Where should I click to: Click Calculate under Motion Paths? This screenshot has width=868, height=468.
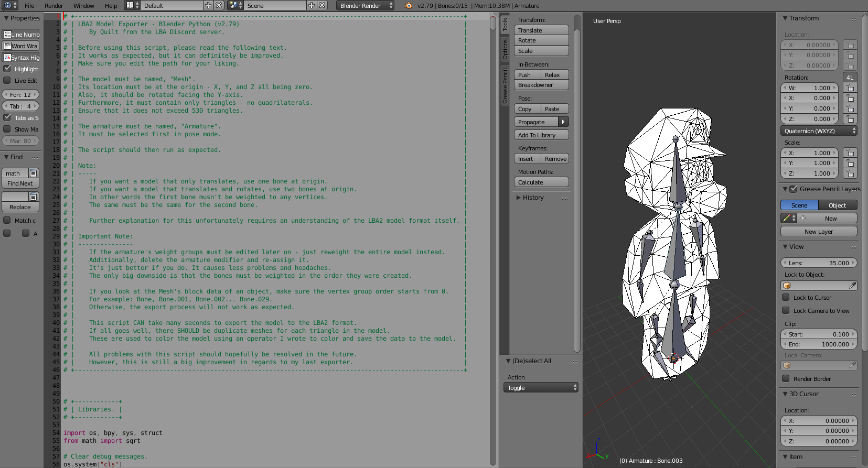coord(541,182)
